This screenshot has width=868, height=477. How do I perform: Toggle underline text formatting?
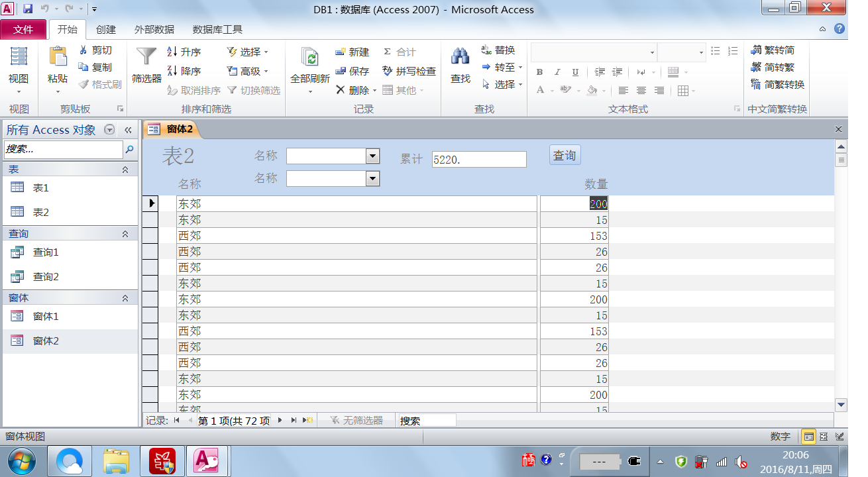click(x=575, y=72)
